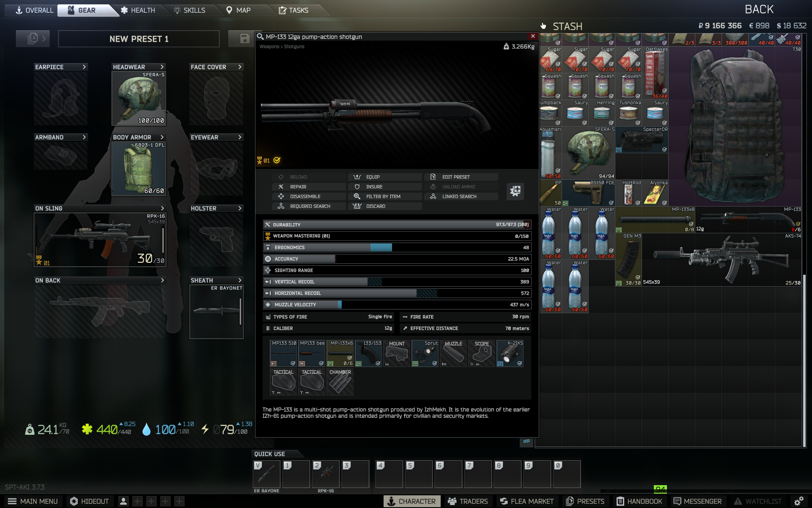Click the Durability progress bar
Viewport: 812px width, 508px height.
[x=397, y=224]
